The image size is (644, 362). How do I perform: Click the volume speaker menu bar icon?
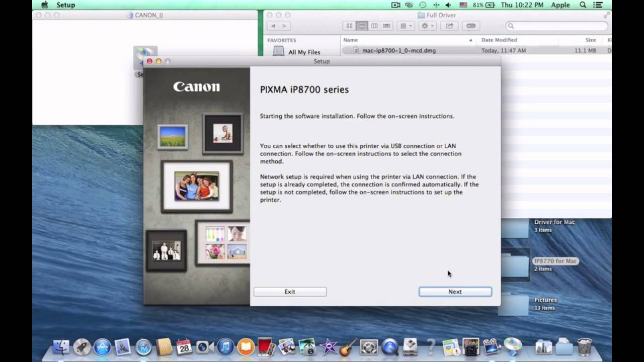[x=448, y=5]
